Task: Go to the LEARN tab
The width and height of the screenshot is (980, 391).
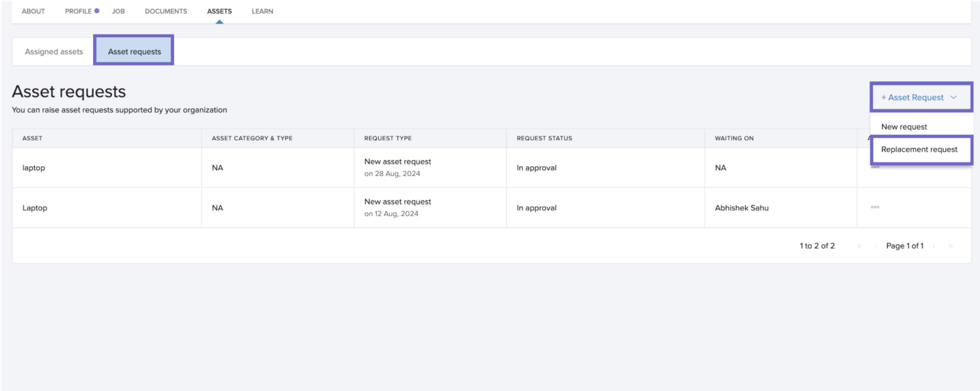Action: coord(262,11)
